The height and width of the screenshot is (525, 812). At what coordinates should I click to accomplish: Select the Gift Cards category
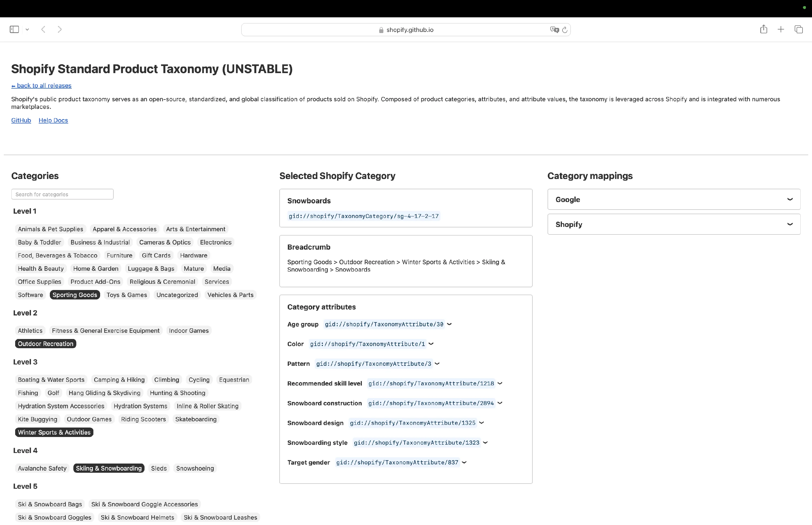156,256
